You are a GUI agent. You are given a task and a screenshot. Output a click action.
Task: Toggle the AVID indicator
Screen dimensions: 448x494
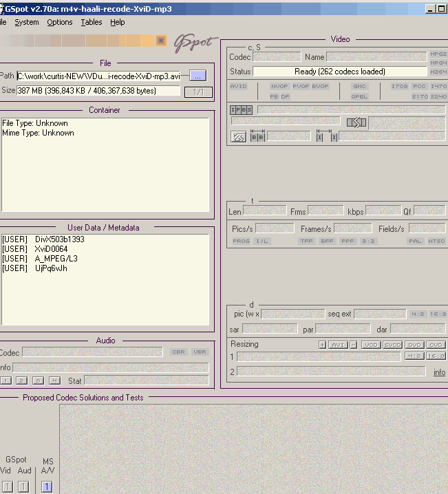239,86
